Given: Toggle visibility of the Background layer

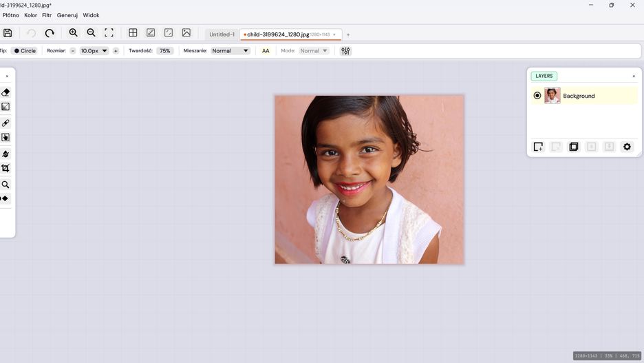Looking at the screenshot, I should (537, 96).
